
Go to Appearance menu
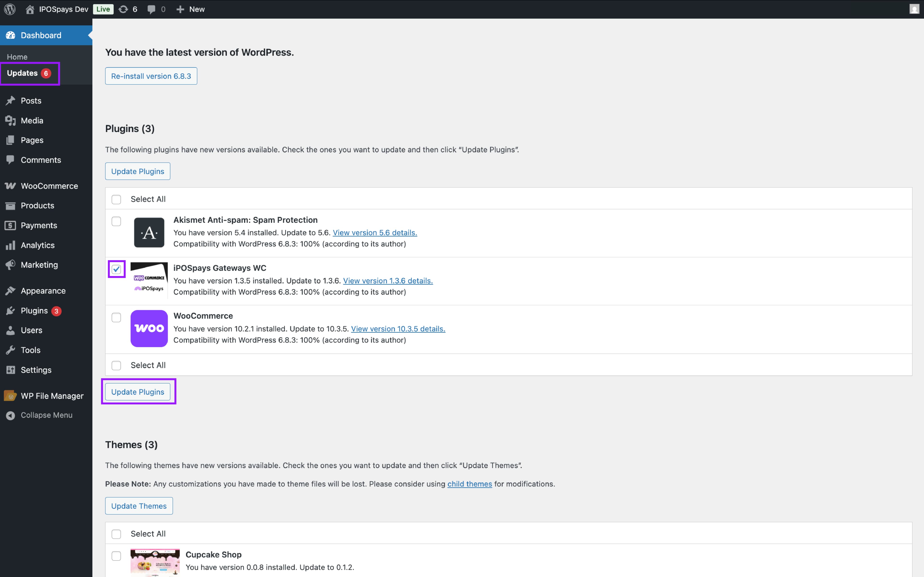pos(43,291)
